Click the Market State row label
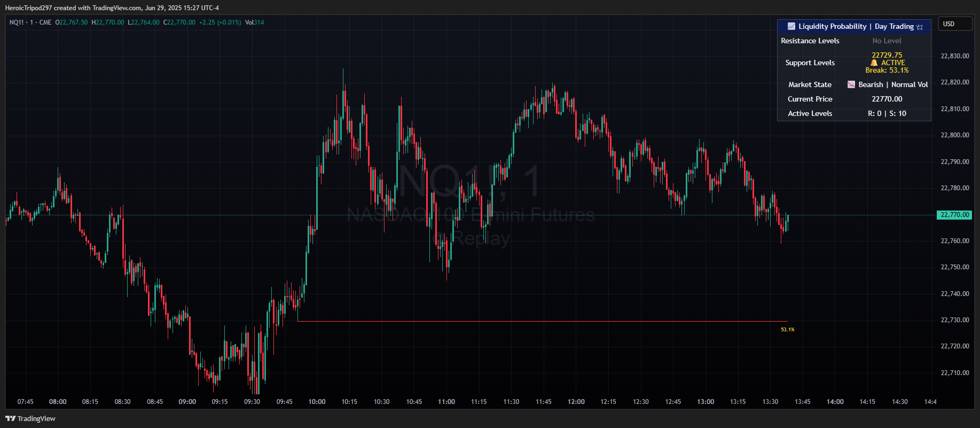This screenshot has height=428, width=980. [810, 84]
